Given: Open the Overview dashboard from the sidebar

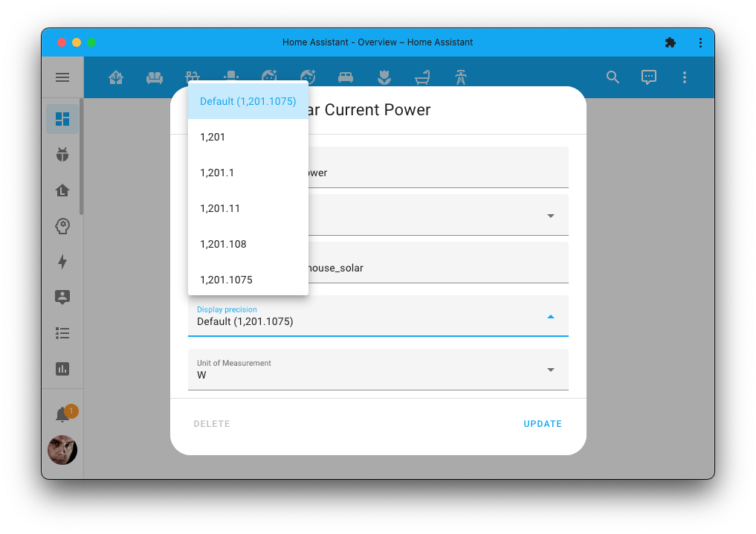Looking at the screenshot, I should pyautogui.click(x=62, y=118).
